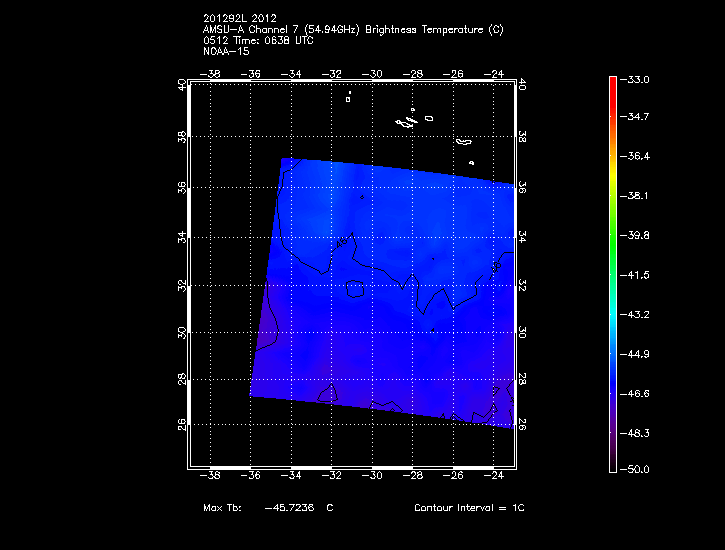Click the -38.1 color bar label

[x=638, y=196]
